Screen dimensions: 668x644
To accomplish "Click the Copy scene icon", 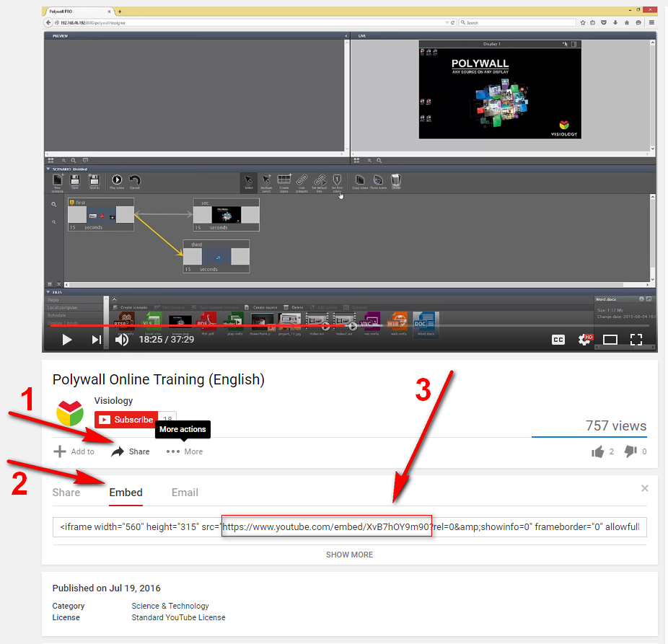I will tap(360, 181).
